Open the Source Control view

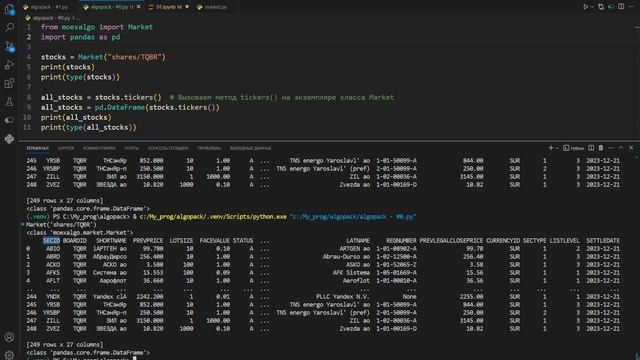[x=9, y=47]
